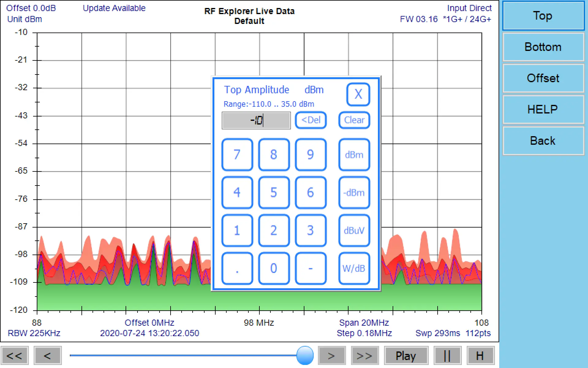The height and width of the screenshot is (368, 588).
Task: Open the Bottom amplitude menu item
Action: (543, 47)
